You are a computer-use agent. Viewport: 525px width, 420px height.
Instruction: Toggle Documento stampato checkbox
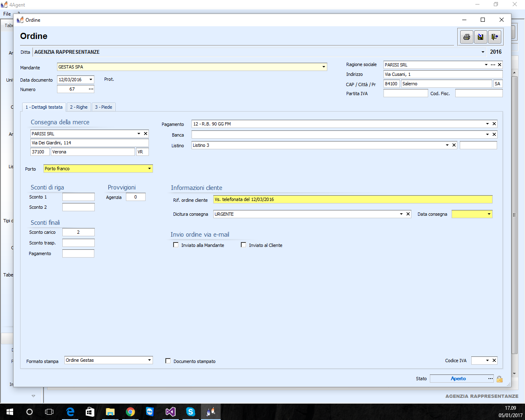168,361
